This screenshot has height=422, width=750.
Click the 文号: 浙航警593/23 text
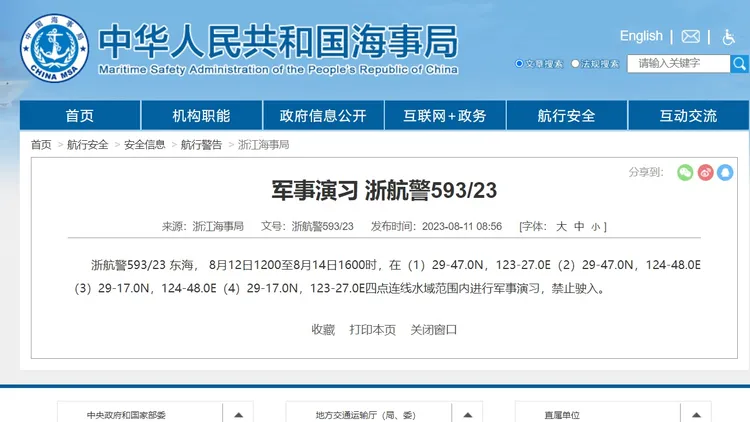307,226
